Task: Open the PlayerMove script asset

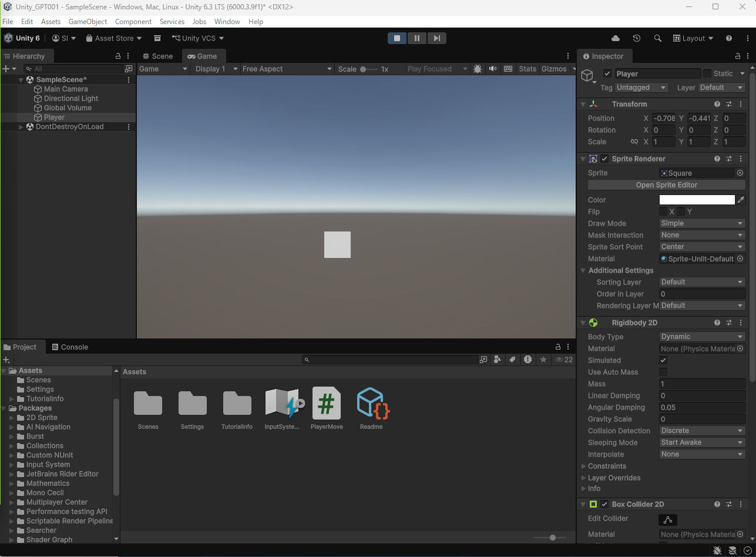Action: (x=327, y=403)
